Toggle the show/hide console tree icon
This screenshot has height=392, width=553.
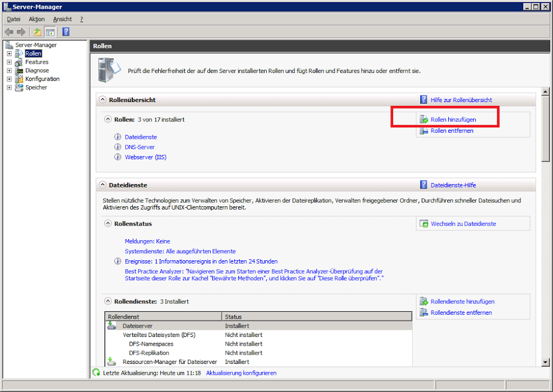pos(50,32)
